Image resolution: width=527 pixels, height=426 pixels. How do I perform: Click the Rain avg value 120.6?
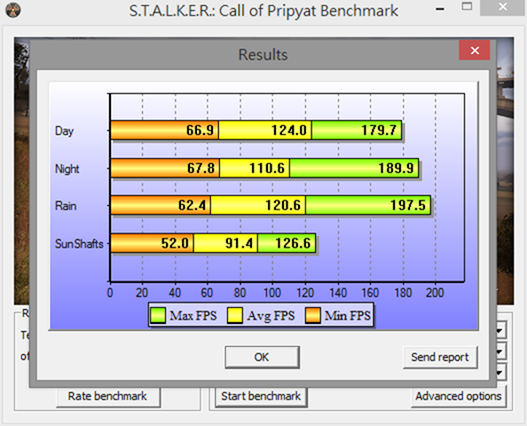[x=283, y=205]
